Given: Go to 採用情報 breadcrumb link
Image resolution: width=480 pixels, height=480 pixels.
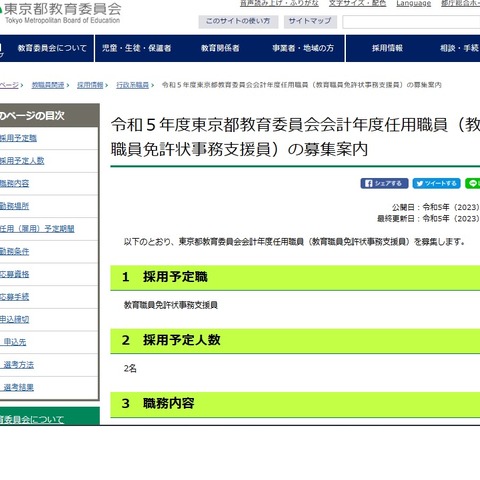Looking at the screenshot, I should click(90, 85).
